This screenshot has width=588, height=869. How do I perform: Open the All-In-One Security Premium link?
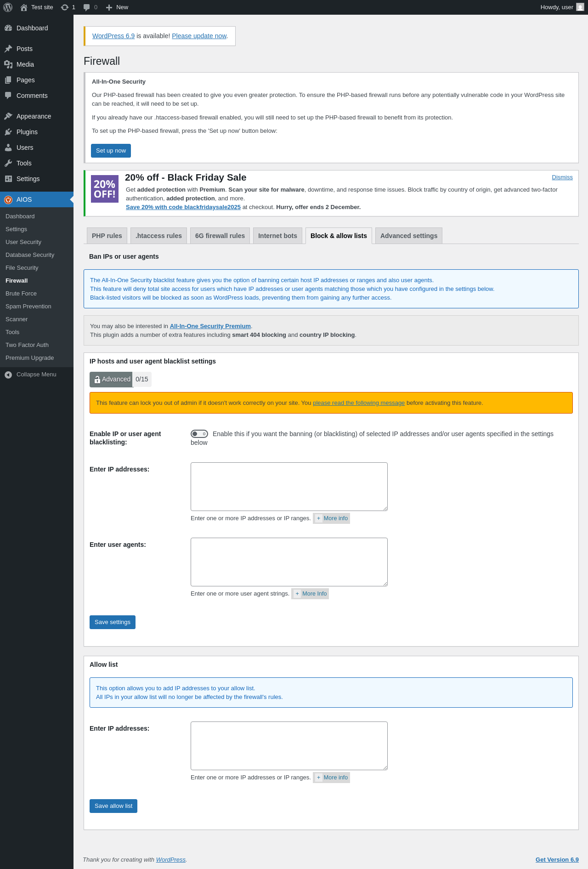210,326
